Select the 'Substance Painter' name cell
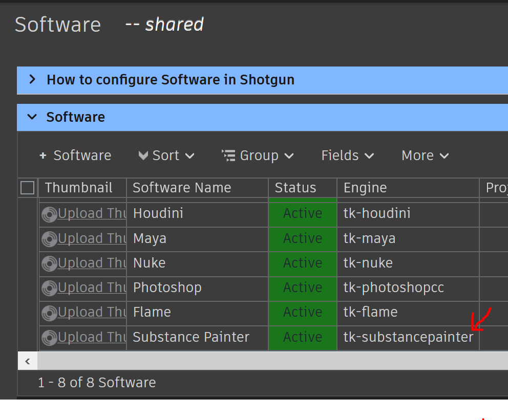 click(198, 338)
